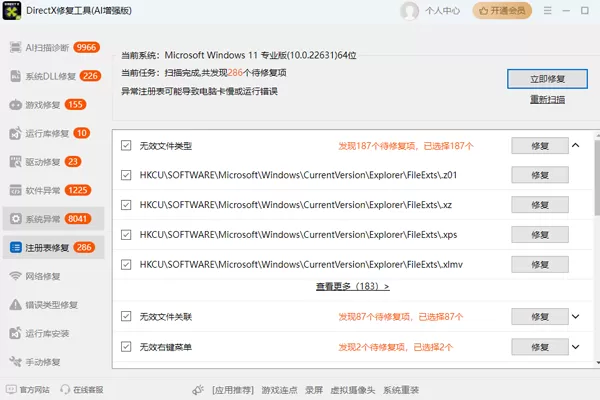
Task: Uncheck the FileExts\.xz registry entry checkbox
Action: pos(126,205)
